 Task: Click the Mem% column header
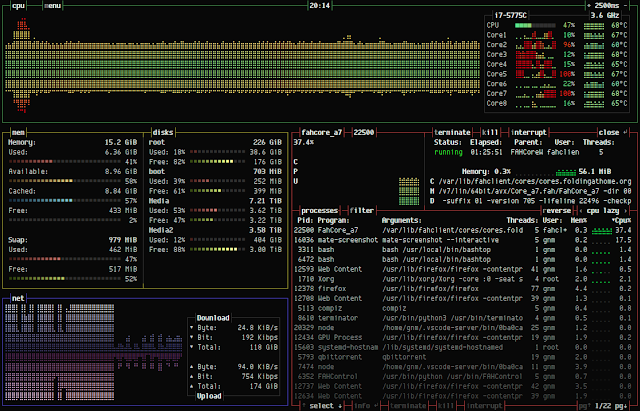pos(579,220)
